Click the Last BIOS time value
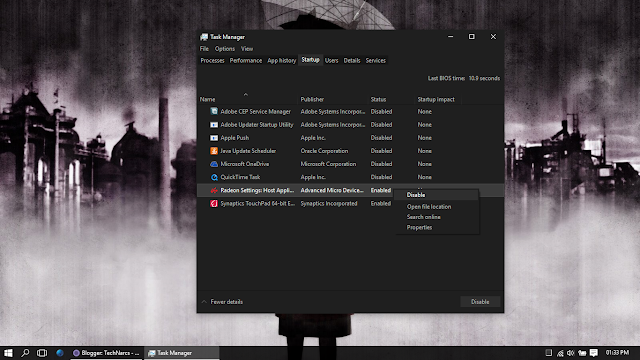640x360 pixels. (x=484, y=78)
